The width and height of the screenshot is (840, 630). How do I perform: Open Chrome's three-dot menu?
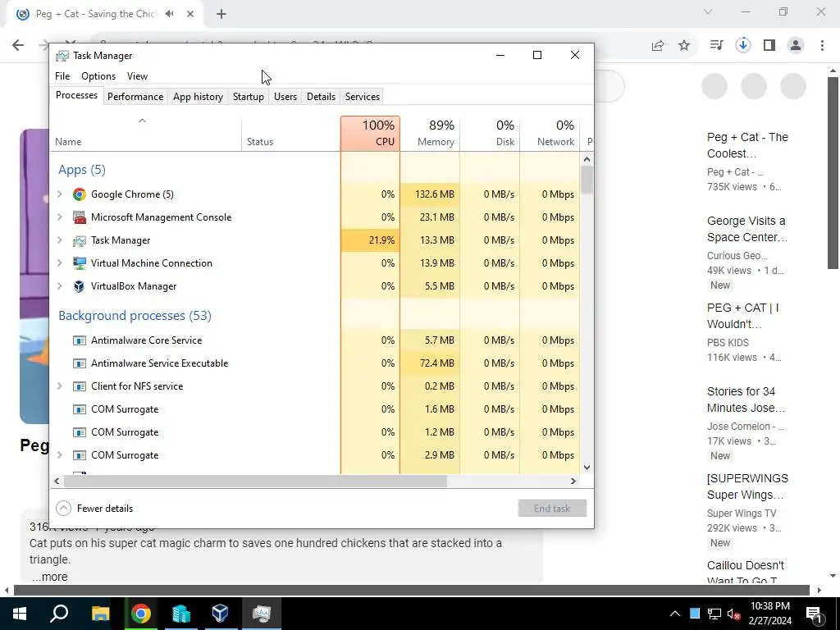[x=822, y=46]
